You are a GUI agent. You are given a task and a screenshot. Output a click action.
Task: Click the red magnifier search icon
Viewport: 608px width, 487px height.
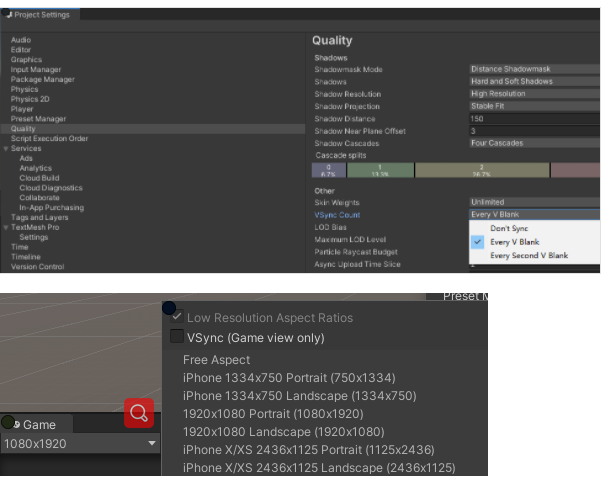[x=139, y=413]
